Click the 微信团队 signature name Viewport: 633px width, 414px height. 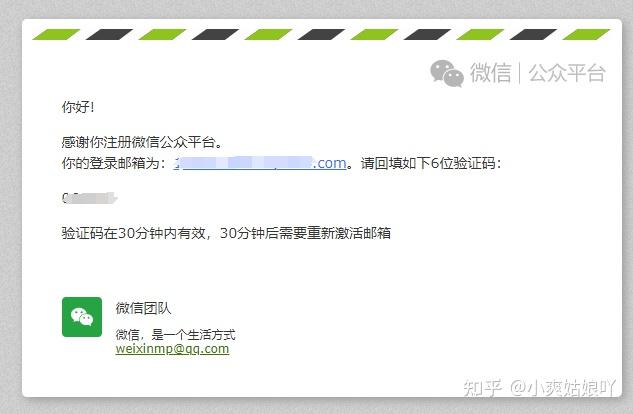pyautogui.click(x=143, y=308)
